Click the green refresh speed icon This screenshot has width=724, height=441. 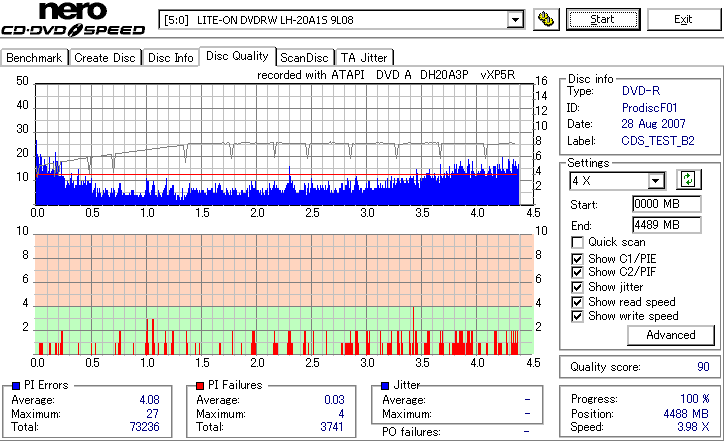coord(688,180)
